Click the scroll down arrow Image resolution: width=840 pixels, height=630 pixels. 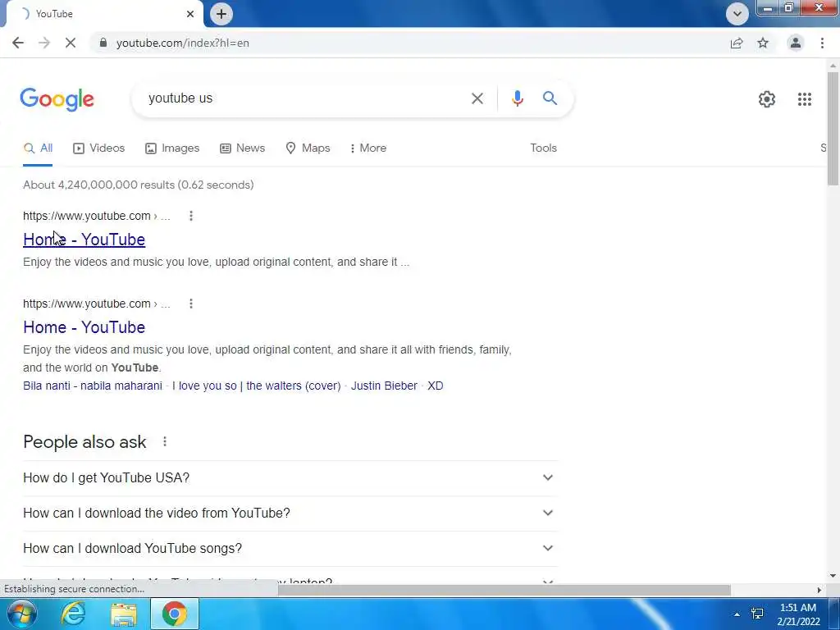click(833, 576)
